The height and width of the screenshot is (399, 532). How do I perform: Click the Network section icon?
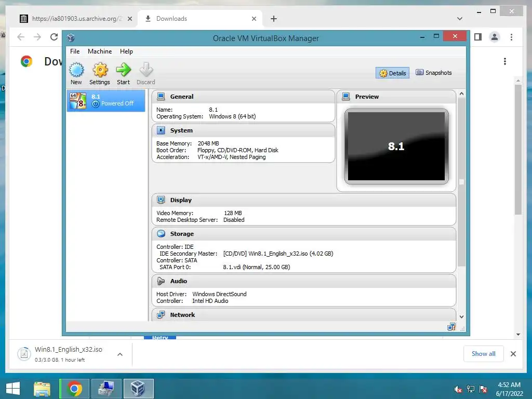161,314
